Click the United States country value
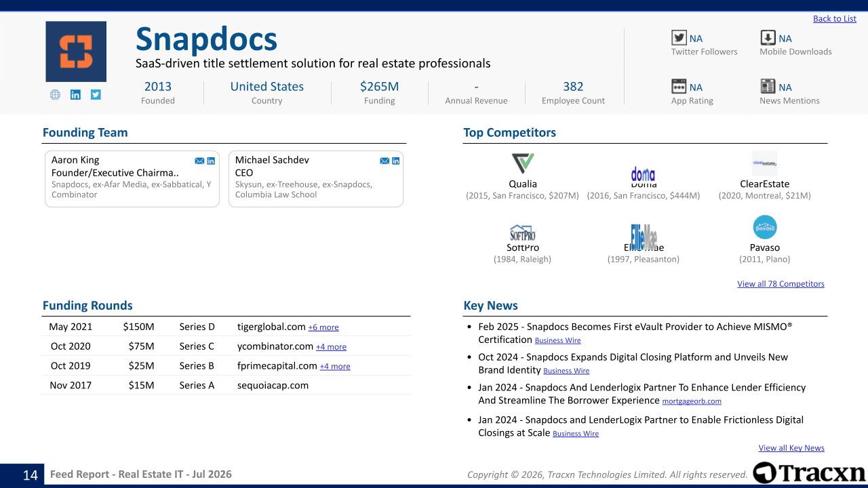Viewport: 868px width, 488px height. [x=267, y=86]
